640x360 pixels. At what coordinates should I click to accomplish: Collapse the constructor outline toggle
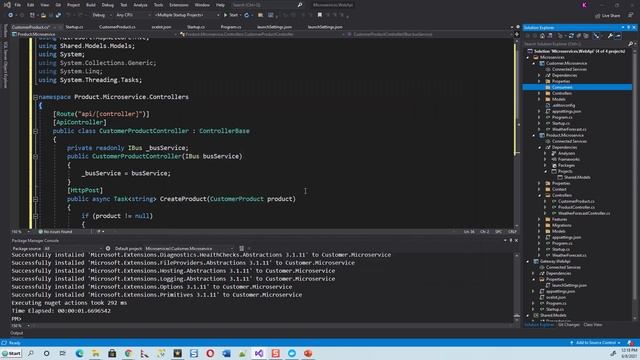coord(36,156)
